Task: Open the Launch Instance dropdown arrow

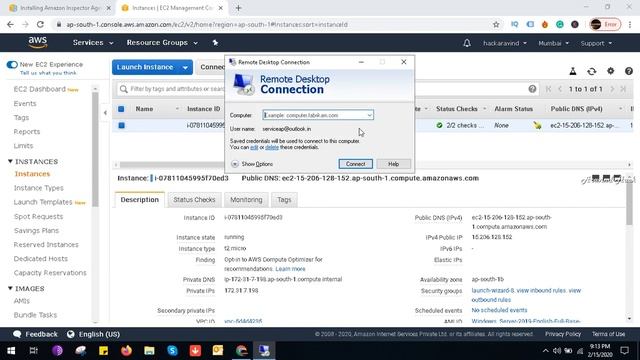Action: 185,67
